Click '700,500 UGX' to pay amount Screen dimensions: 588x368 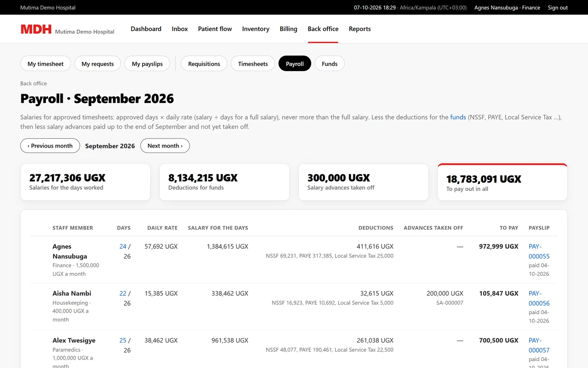coord(498,341)
